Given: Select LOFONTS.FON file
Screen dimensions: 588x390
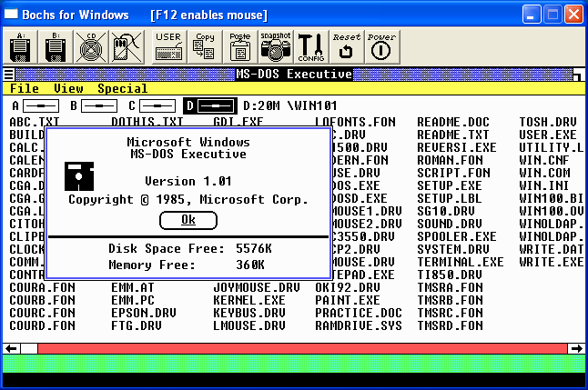Looking at the screenshot, I should coord(355,122).
